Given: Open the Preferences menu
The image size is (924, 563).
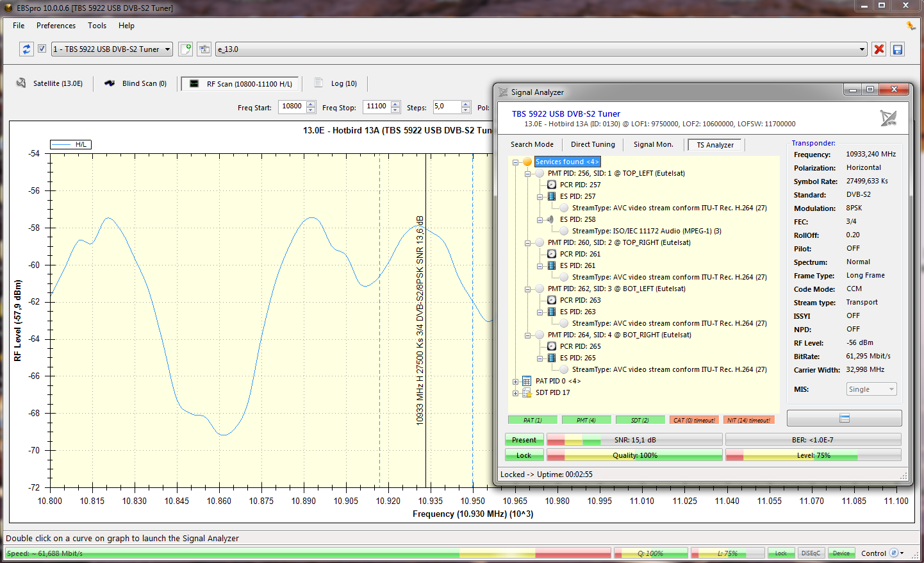Looking at the screenshot, I should 56,26.
